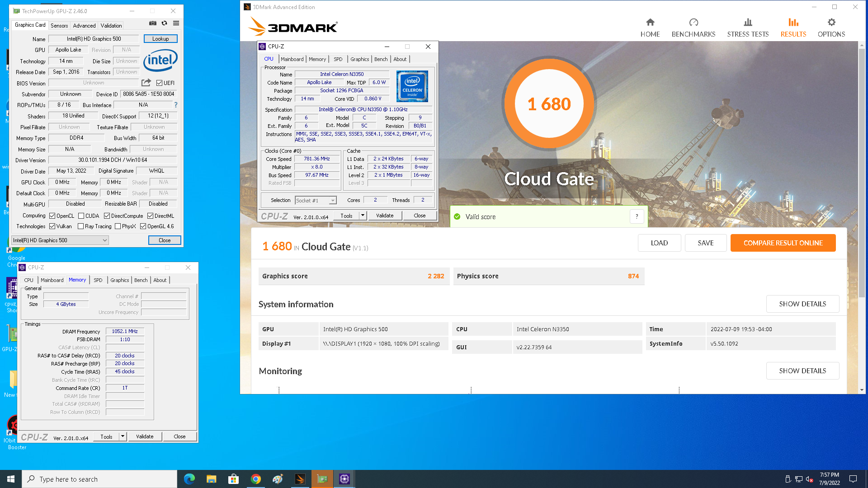
Task: Open the notification center icon
Action: click(x=853, y=479)
